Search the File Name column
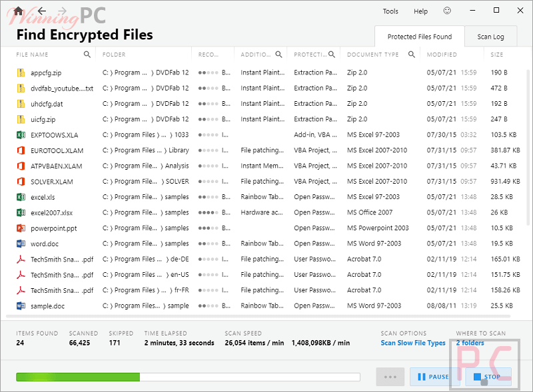The image size is (533, 392). pyautogui.click(x=87, y=55)
